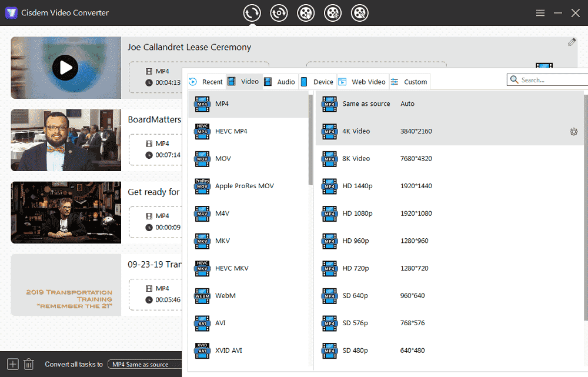Select M4V format
Viewport: 588px width, 377px height.
pos(248,213)
